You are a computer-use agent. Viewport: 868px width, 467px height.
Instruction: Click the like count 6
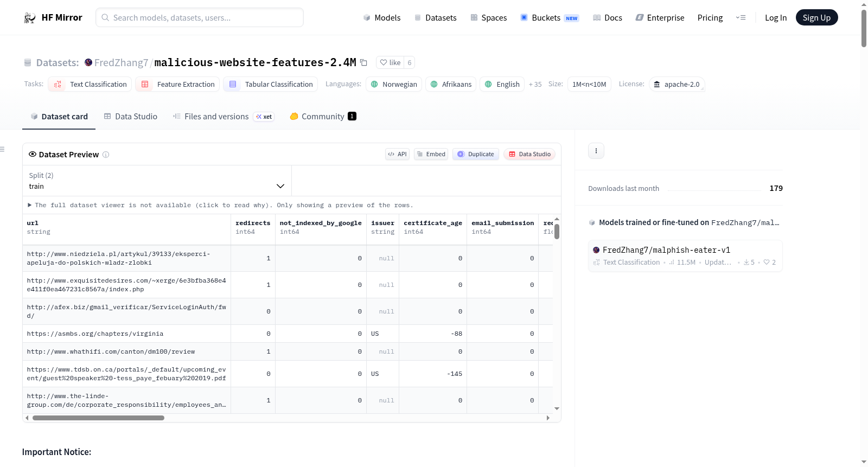coord(410,62)
